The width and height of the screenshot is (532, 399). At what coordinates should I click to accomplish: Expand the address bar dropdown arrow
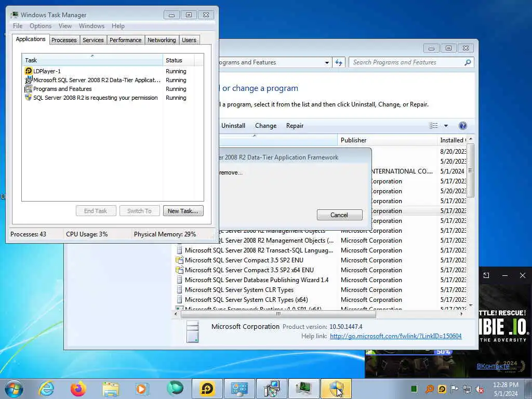coord(327,62)
